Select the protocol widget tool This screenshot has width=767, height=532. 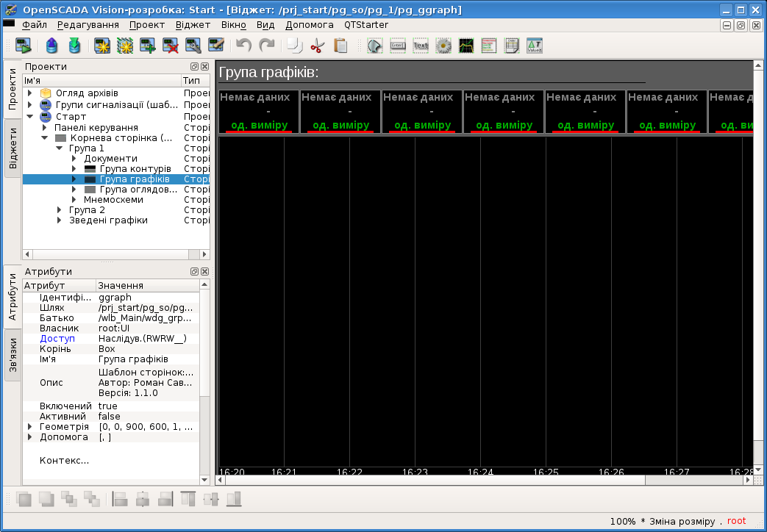(x=489, y=46)
